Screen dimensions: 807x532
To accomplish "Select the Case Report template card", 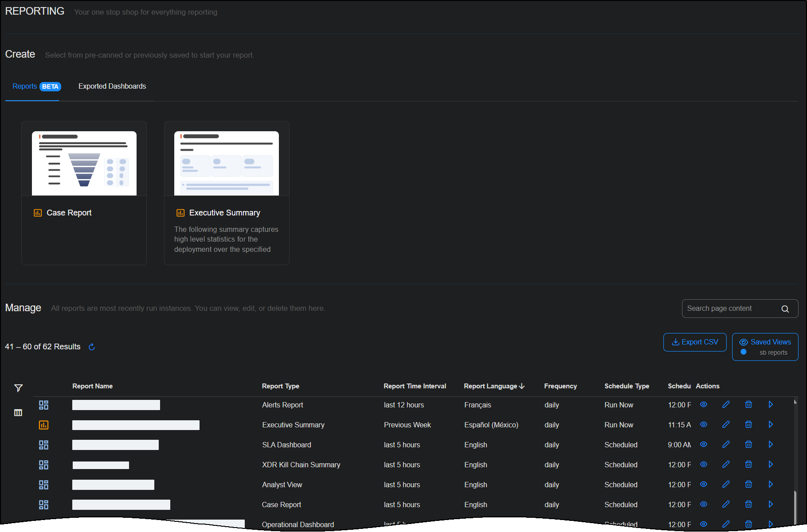I will pyautogui.click(x=84, y=193).
